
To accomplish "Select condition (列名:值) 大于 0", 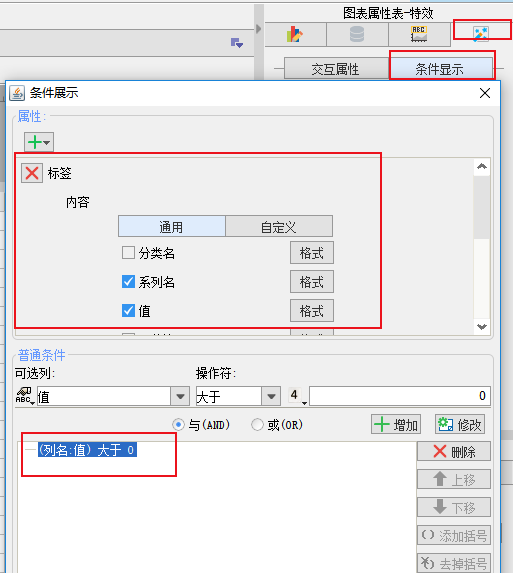I will click(x=87, y=450).
